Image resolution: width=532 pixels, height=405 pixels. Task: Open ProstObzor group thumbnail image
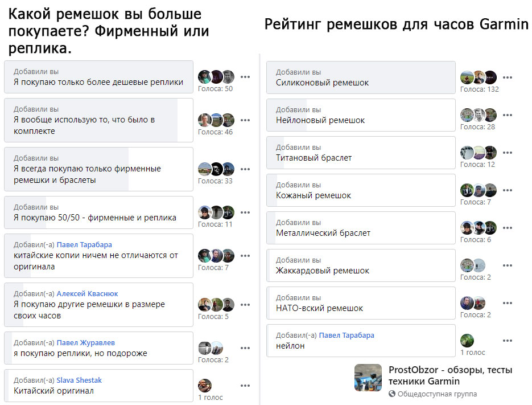(368, 378)
